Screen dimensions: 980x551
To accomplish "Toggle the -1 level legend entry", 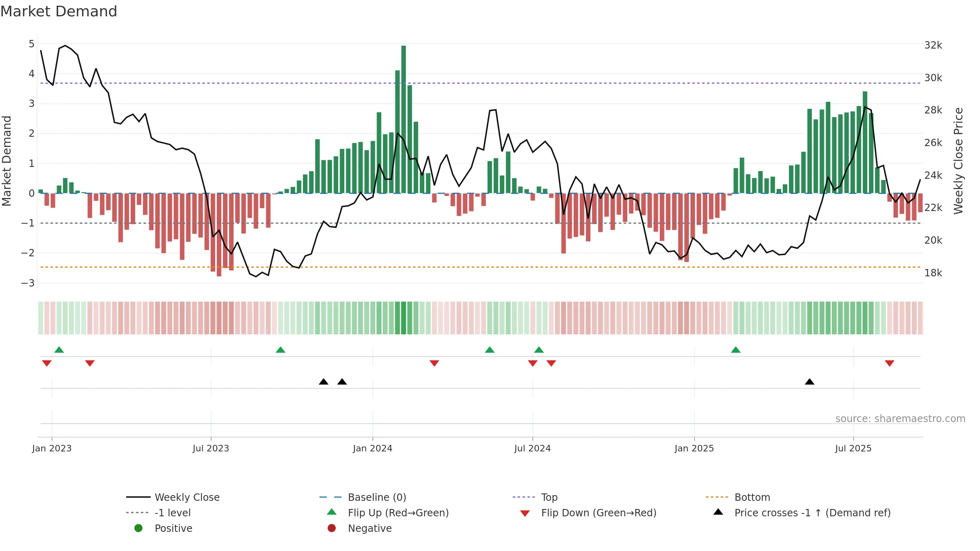I will pyautogui.click(x=158, y=513).
